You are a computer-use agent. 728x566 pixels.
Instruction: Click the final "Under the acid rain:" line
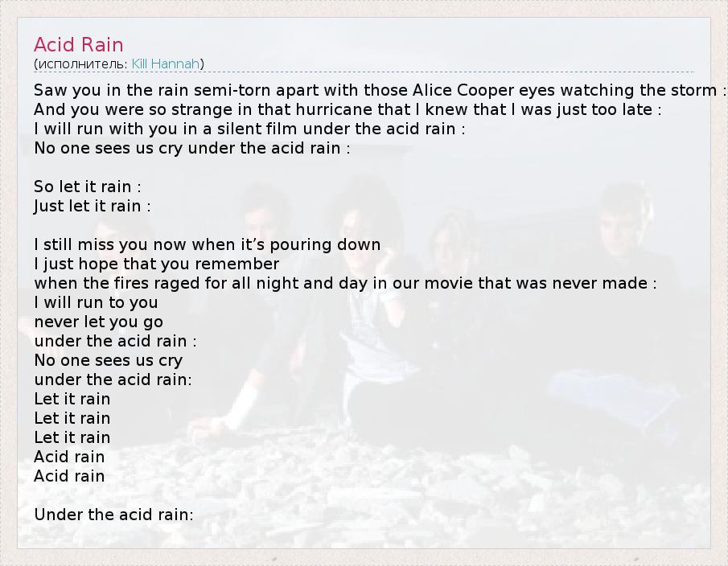(x=113, y=515)
